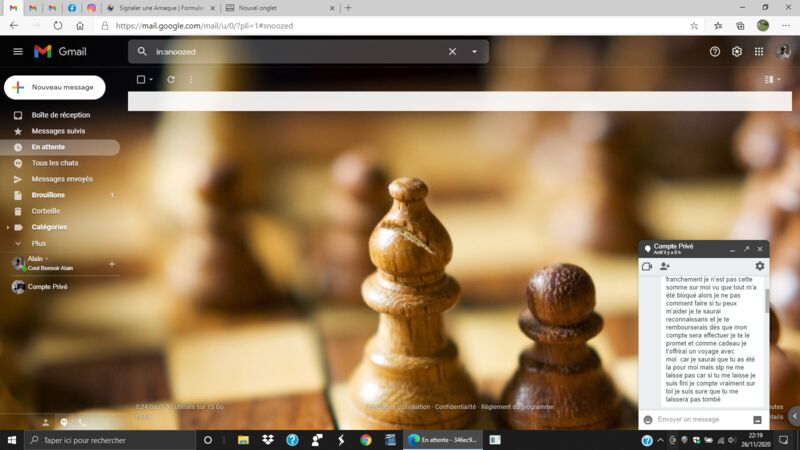
Task: Click the address bar URL
Action: point(204,26)
